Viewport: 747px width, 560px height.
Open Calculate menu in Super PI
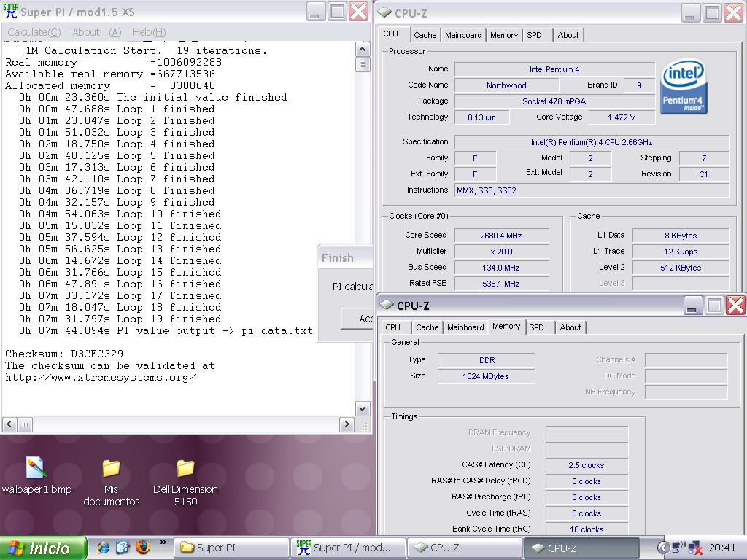pos(34,32)
